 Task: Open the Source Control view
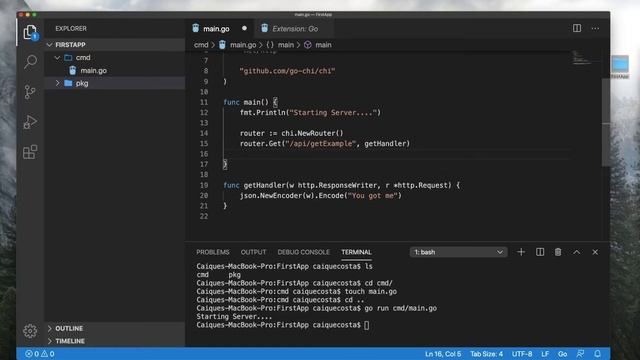(x=30, y=92)
